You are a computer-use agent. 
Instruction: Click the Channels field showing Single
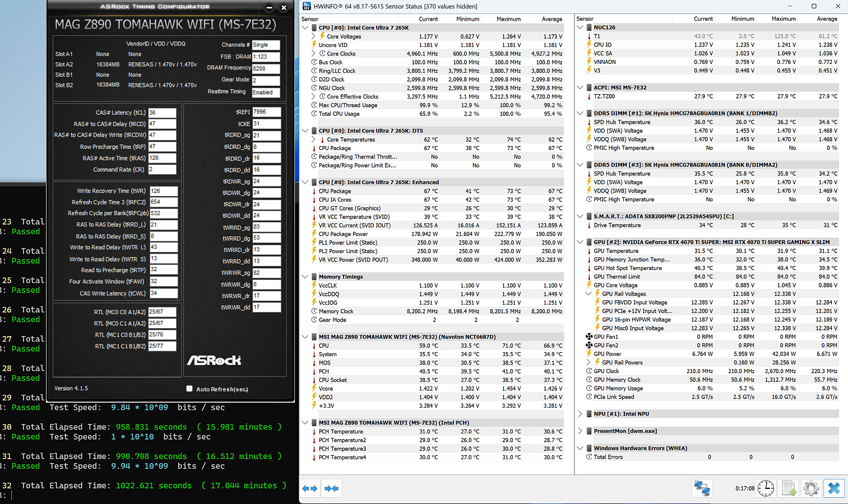pyautogui.click(x=266, y=45)
